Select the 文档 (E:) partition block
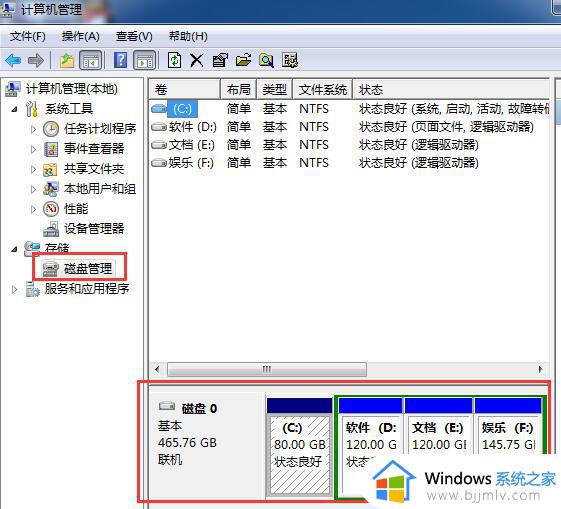This screenshot has height=509, width=561. pos(438,448)
